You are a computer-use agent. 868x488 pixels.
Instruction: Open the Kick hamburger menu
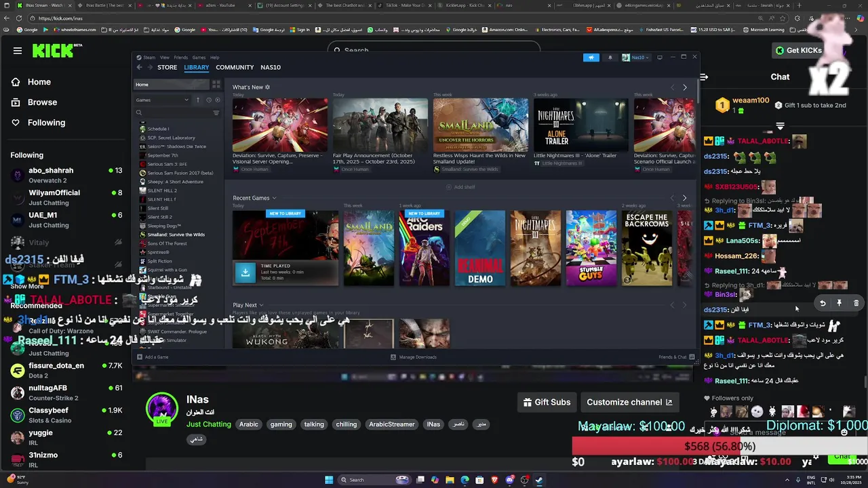tap(18, 50)
